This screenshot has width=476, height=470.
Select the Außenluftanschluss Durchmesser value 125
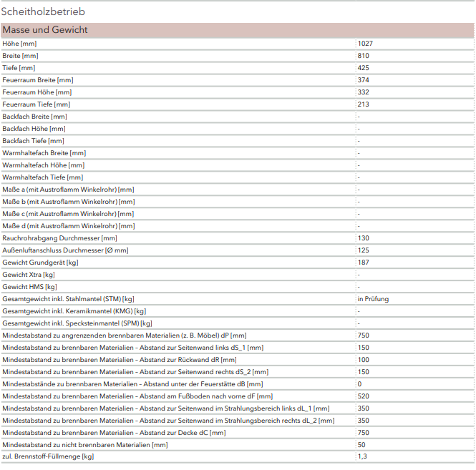[363, 250]
